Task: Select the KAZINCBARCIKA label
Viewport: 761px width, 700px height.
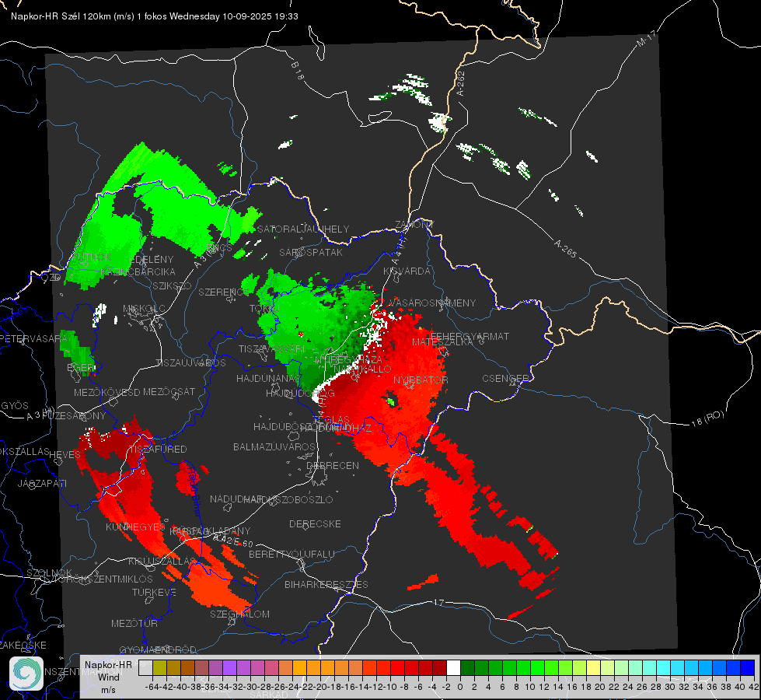Action: coord(138,272)
